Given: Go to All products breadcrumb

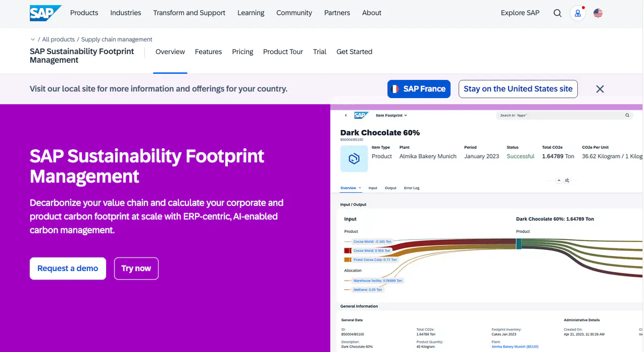Looking at the screenshot, I should (59, 39).
